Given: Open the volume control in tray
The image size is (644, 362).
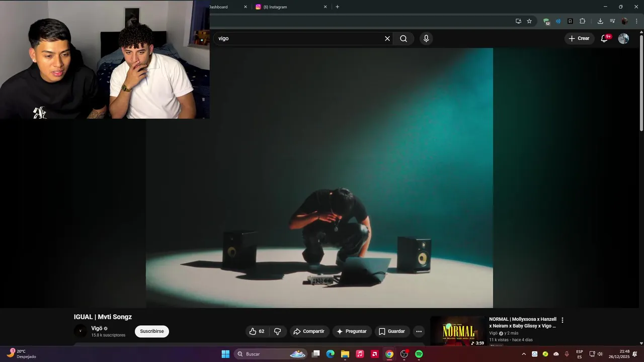Looking at the screenshot, I should (600, 354).
